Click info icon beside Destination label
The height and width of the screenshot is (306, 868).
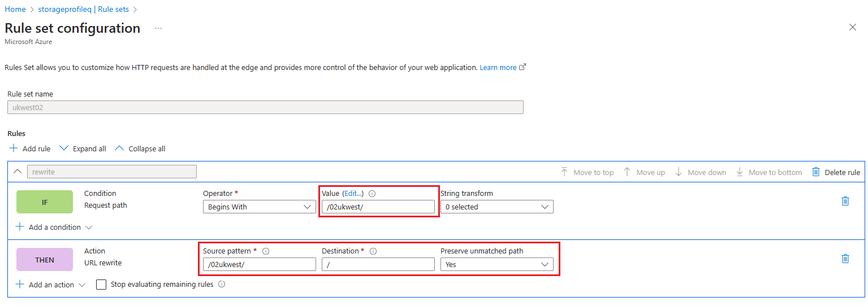[373, 251]
